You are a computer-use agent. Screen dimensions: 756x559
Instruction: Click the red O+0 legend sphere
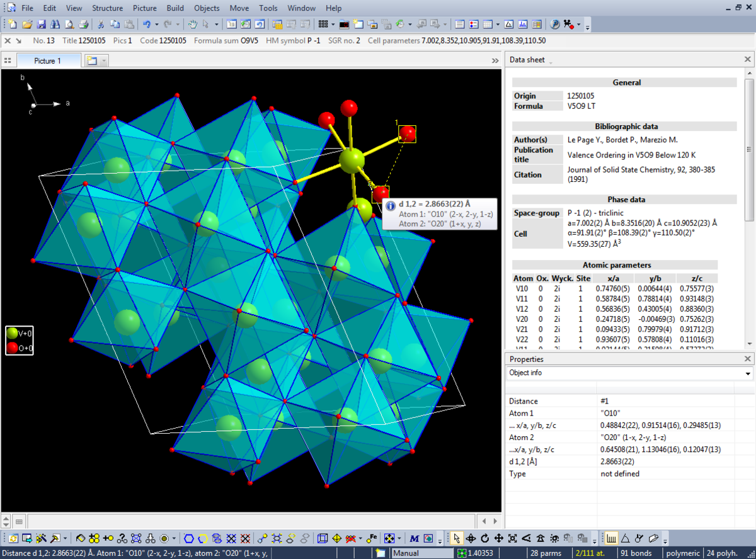tap(12, 348)
